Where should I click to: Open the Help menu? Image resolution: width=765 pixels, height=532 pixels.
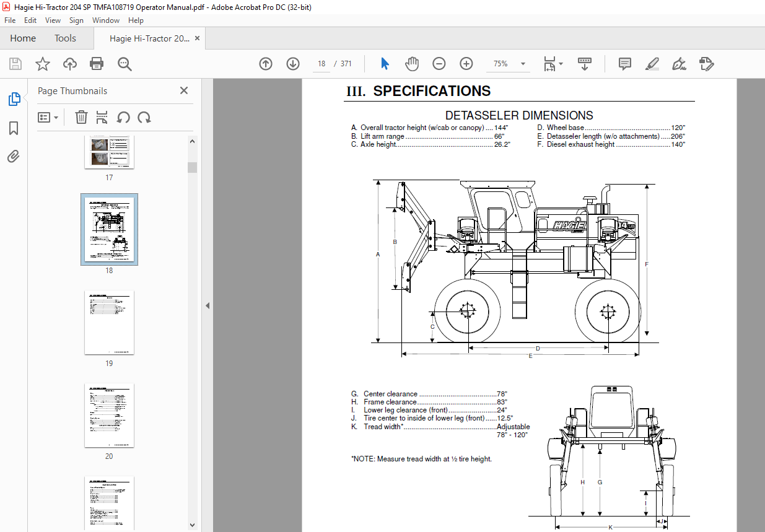(136, 20)
